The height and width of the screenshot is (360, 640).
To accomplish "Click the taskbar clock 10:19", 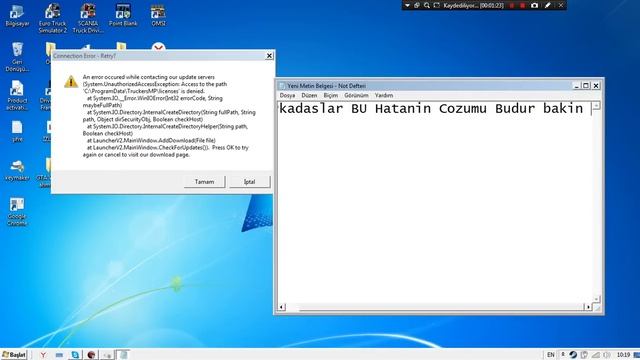I will [623, 355].
